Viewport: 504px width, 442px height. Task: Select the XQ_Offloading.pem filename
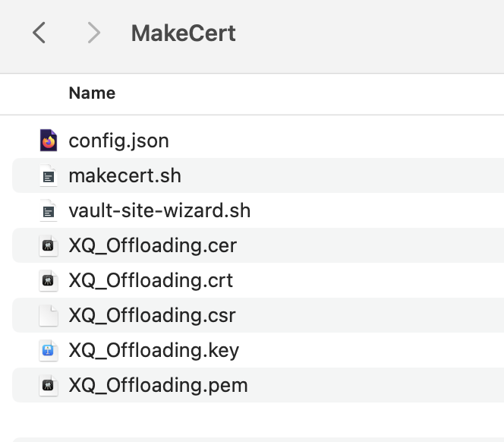point(158,385)
